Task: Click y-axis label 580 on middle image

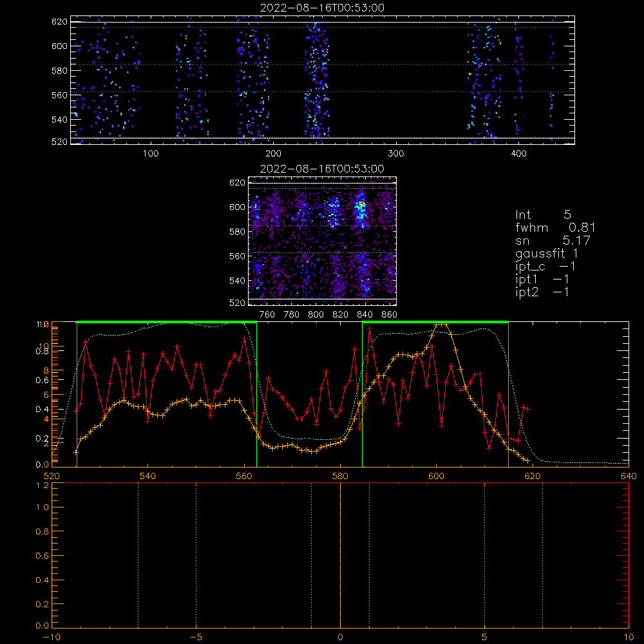Action: tap(238, 232)
